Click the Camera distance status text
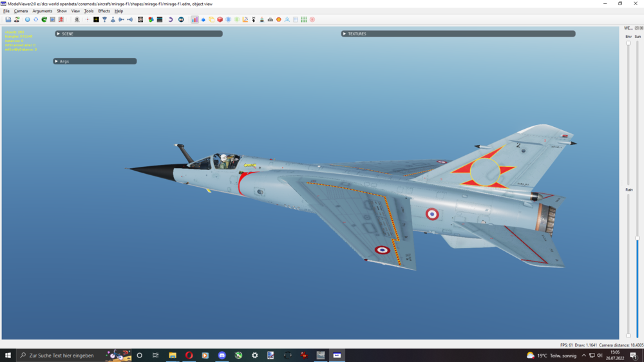 pyautogui.click(x=621, y=345)
